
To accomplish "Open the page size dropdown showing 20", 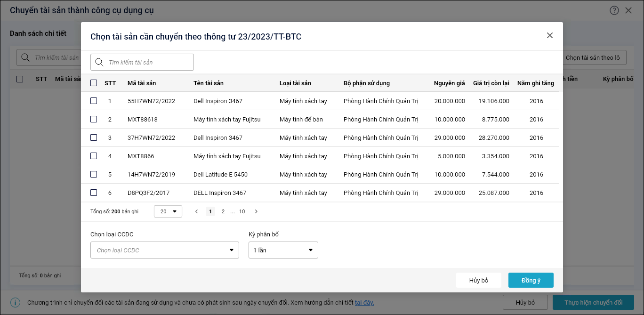I will [168, 211].
